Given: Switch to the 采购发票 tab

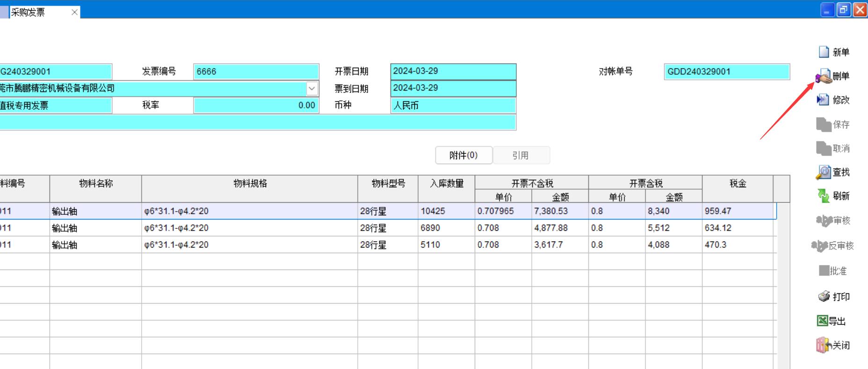Looking at the screenshot, I should 28,12.
